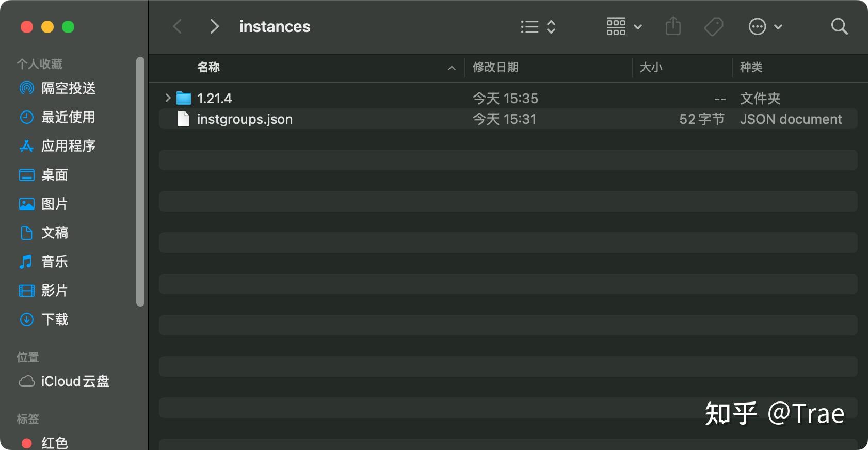Viewport: 868px width, 450px height.
Task: Click the Edit Tags icon
Action: [x=714, y=26]
